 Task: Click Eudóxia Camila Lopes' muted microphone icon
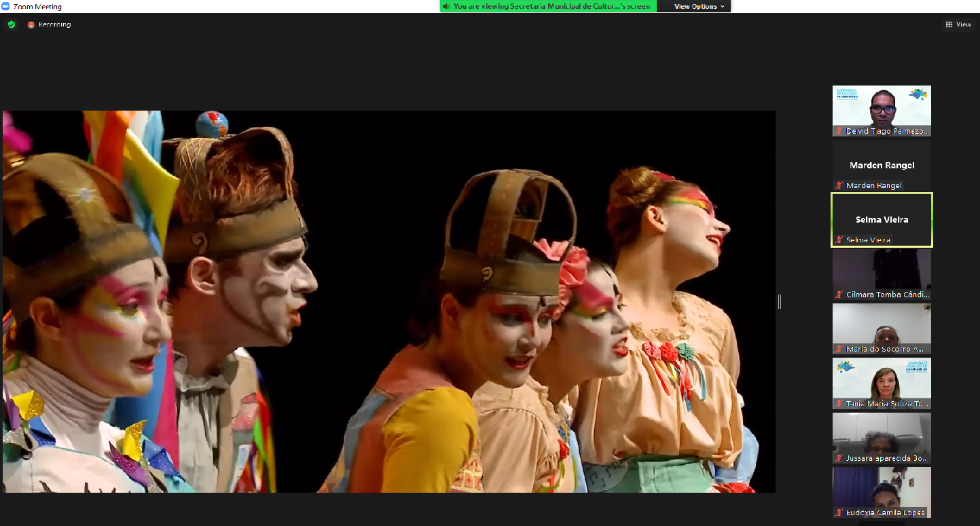point(840,512)
